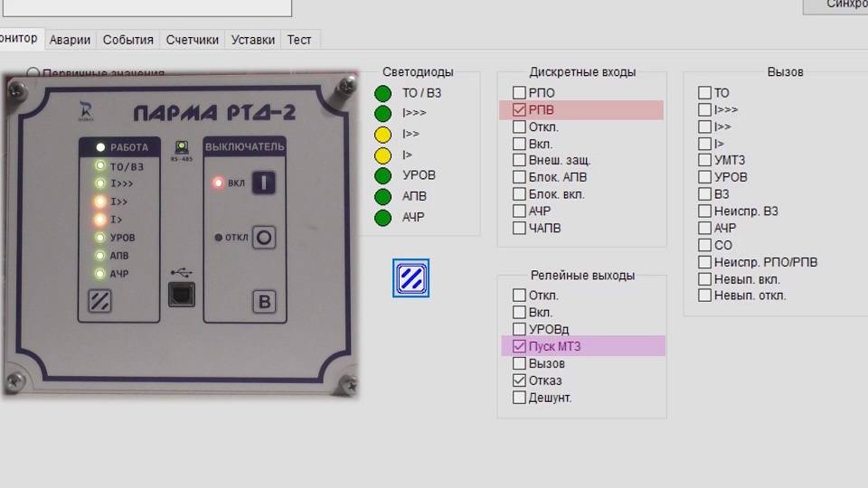This screenshot has width=868, height=488.
Task: Check the Дешунт. relay output checkbox
Action: coord(519,398)
